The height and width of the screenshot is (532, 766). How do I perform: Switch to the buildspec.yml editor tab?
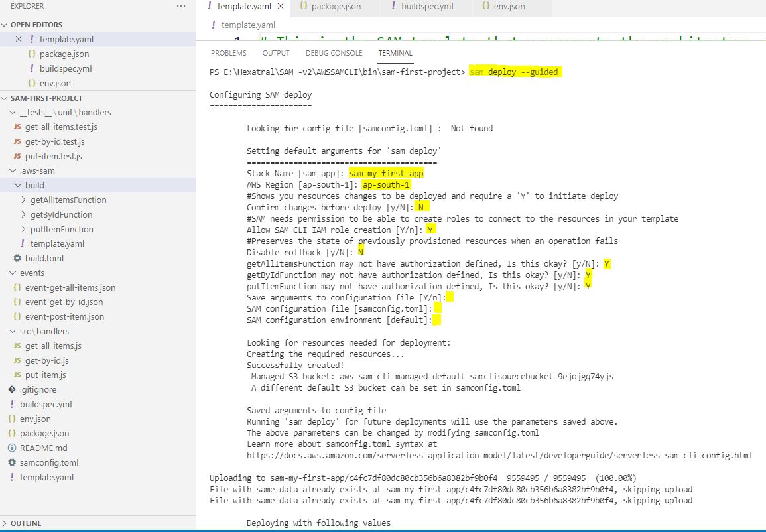[x=428, y=7]
